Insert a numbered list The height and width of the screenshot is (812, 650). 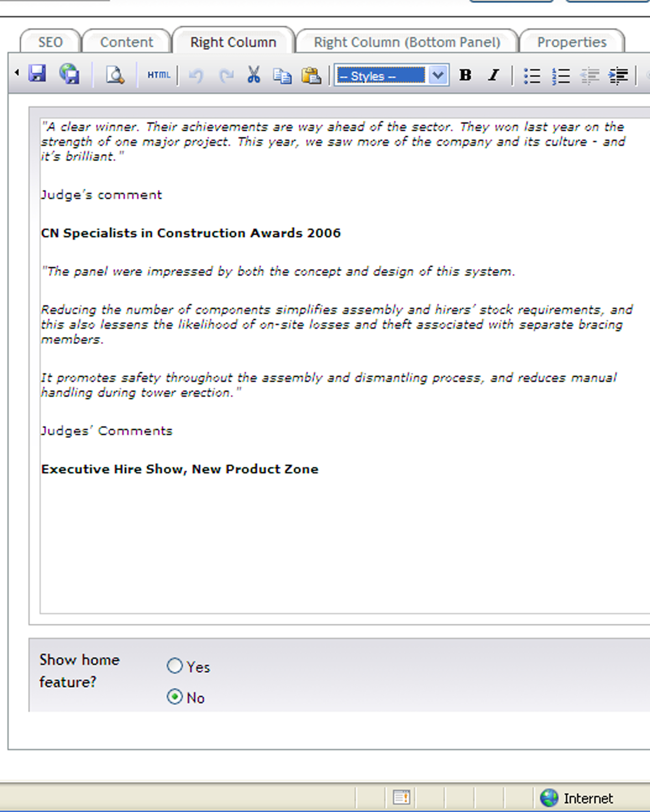[561, 76]
